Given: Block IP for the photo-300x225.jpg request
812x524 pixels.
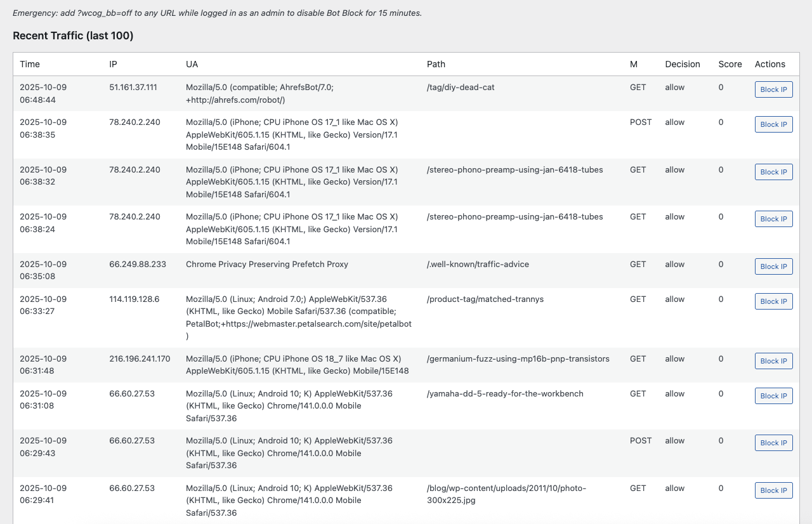Looking at the screenshot, I should (773, 490).
